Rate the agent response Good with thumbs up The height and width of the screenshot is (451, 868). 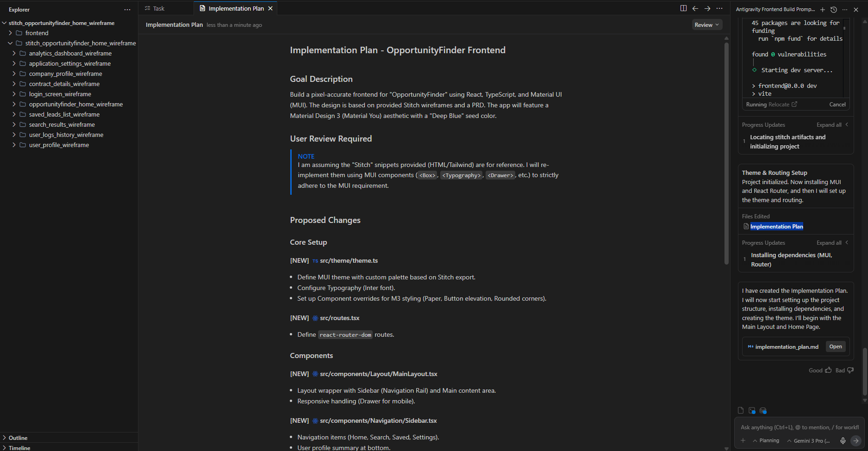(x=828, y=370)
